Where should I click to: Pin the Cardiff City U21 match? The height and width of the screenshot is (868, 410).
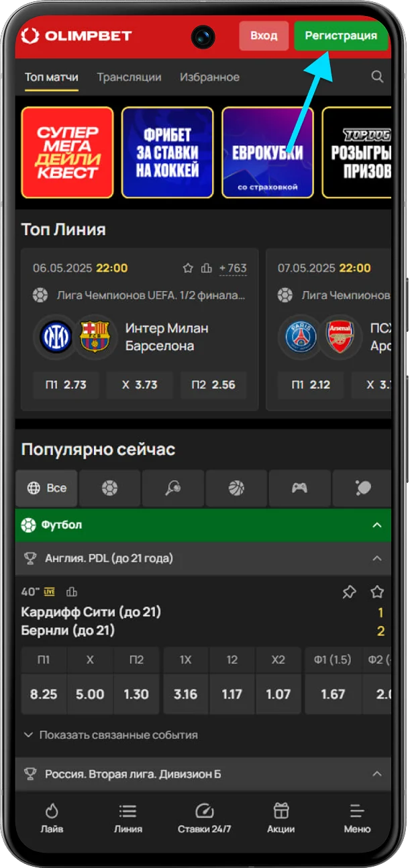tap(349, 592)
